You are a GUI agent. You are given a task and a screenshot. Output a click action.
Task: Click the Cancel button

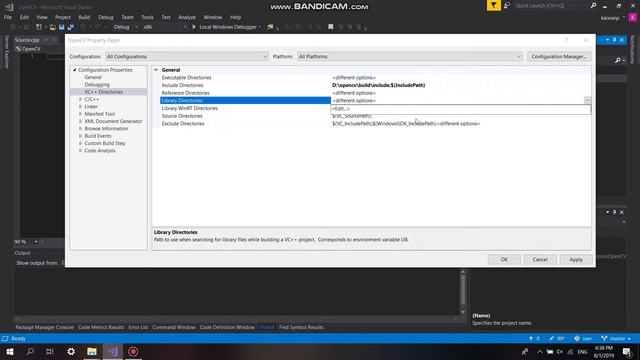point(540,260)
